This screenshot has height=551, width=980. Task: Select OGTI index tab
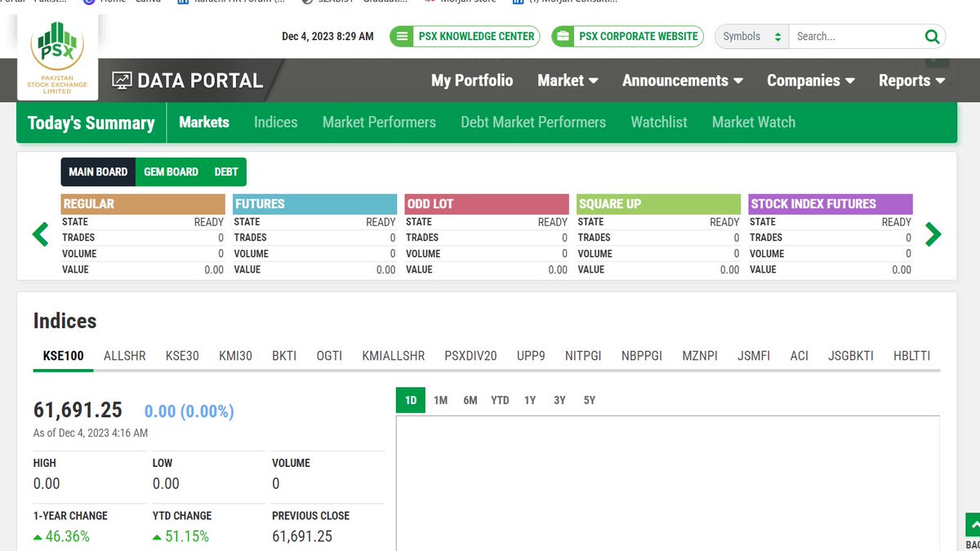pyautogui.click(x=329, y=356)
